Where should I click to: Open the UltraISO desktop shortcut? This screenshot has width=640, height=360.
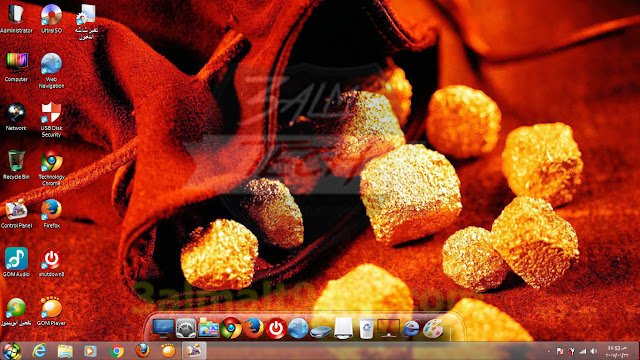coord(51,18)
